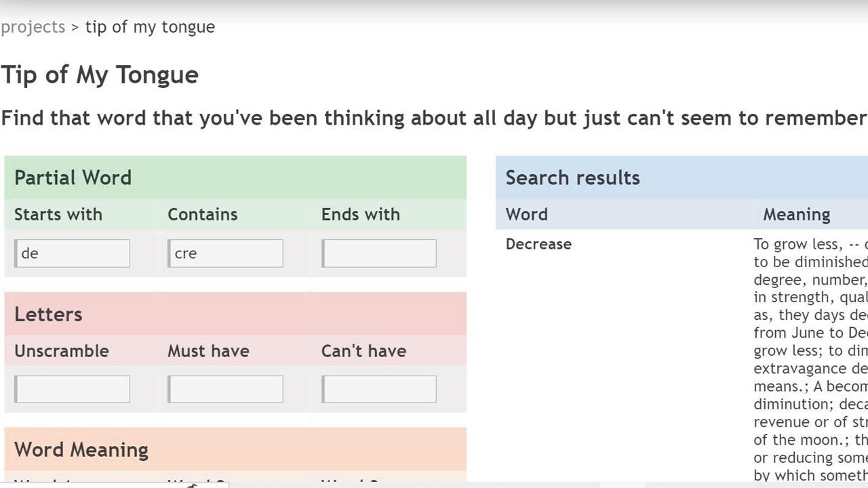
Task: Open the projects breadcrumb link
Action: (33, 27)
